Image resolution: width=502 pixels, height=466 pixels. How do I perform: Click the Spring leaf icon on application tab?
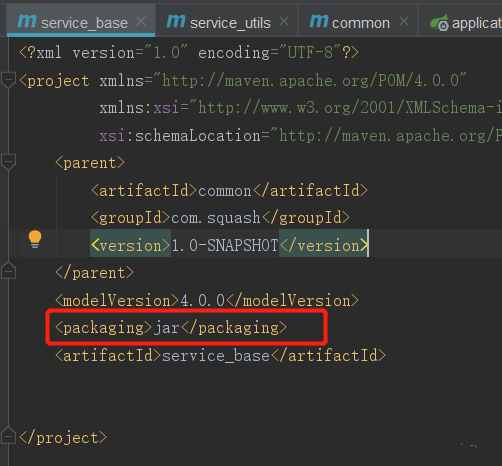pyautogui.click(x=439, y=23)
